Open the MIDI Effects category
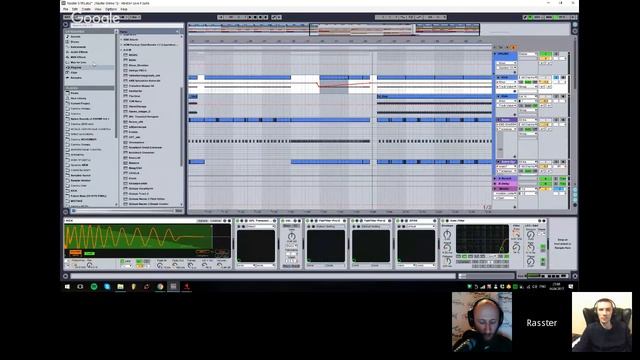Image resolution: width=640 pixels, height=360 pixels. click(x=78, y=57)
